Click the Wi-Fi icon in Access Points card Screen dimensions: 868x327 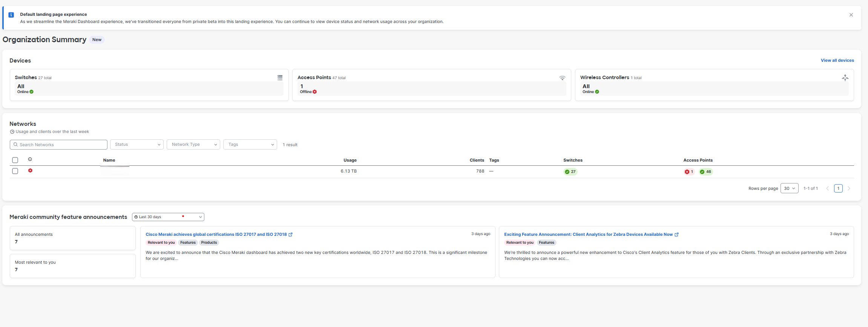562,78
